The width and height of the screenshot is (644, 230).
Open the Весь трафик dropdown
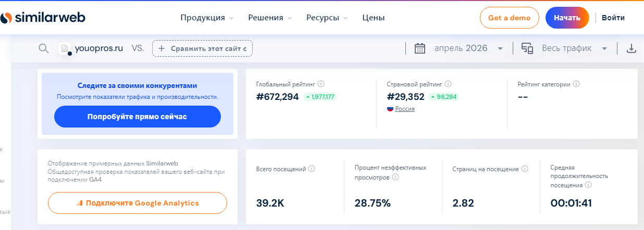[x=575, y=48]
